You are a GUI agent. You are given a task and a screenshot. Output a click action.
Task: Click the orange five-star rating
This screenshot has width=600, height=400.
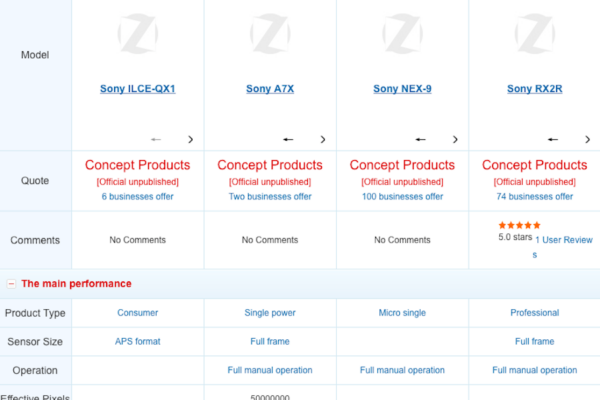point(519,226)
